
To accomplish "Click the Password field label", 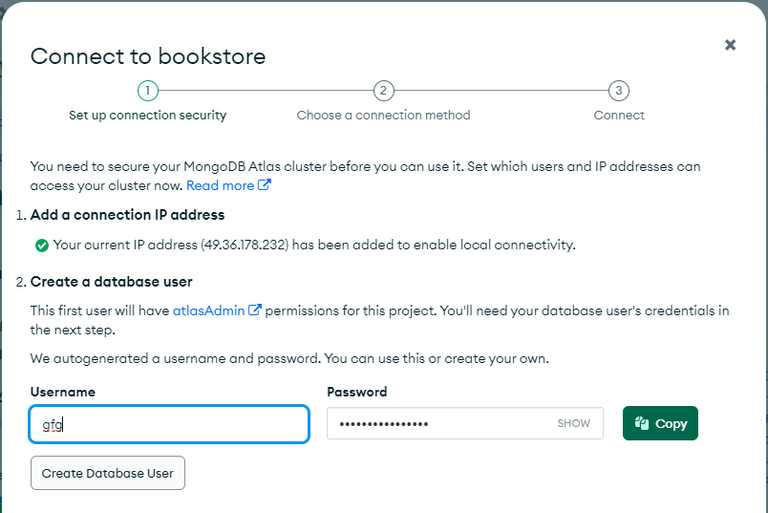I will (x=357, y=392).
